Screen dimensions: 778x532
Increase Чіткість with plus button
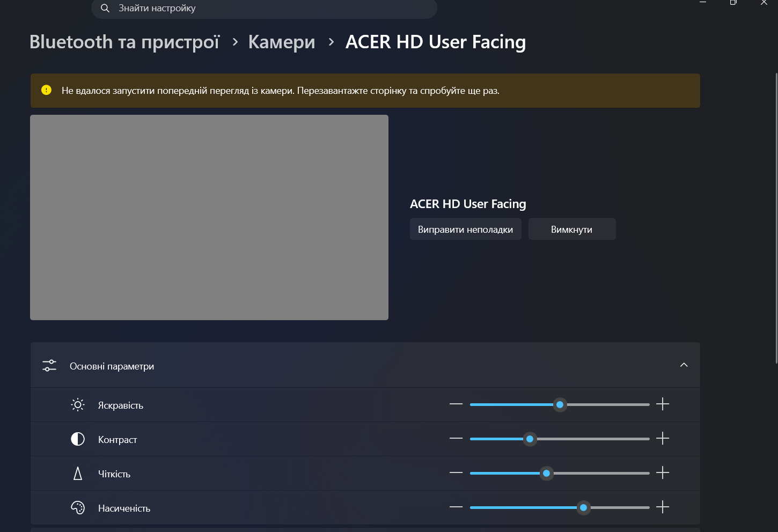pyautogui.click(x=663, y=473)
